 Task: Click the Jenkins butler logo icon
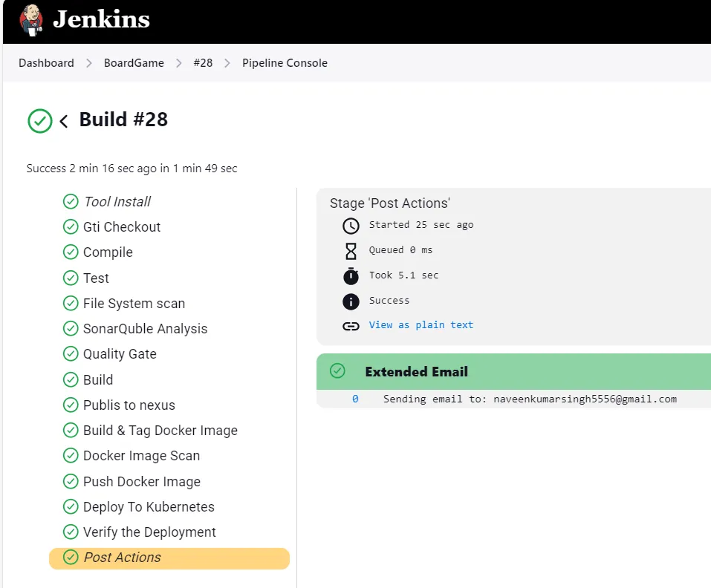[31, 20]
